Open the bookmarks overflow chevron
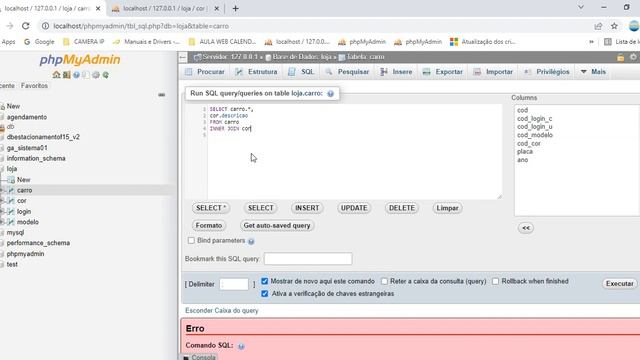The image size is (640, 360). coord(591,42)
